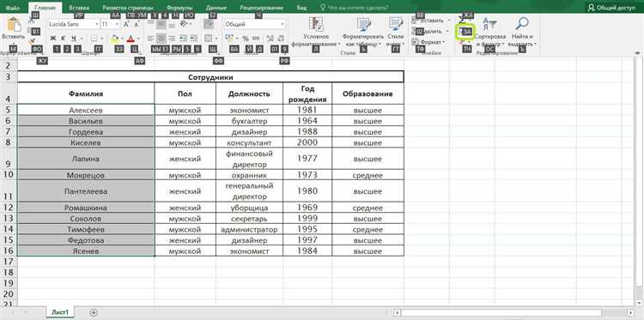Align text to bottom of cell
This screenshot has width=644, height=320.
[x=172, y=25]
